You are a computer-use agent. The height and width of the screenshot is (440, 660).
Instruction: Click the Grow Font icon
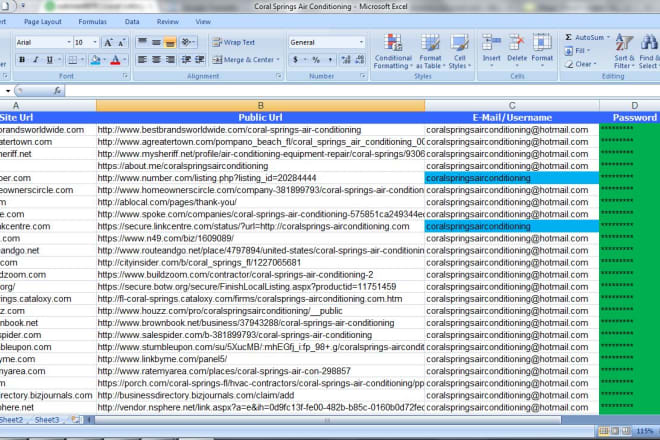click(x=108, y=43)
